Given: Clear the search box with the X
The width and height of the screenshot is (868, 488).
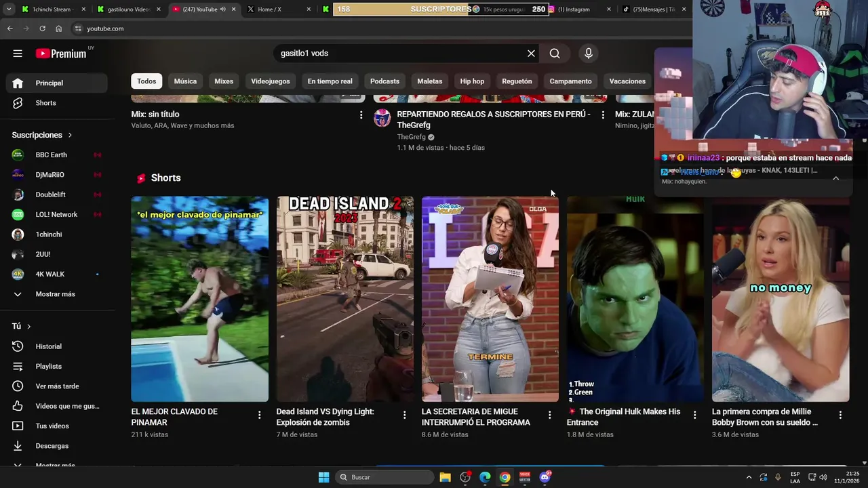Looking at the screenshot, I should click(531, 54).
